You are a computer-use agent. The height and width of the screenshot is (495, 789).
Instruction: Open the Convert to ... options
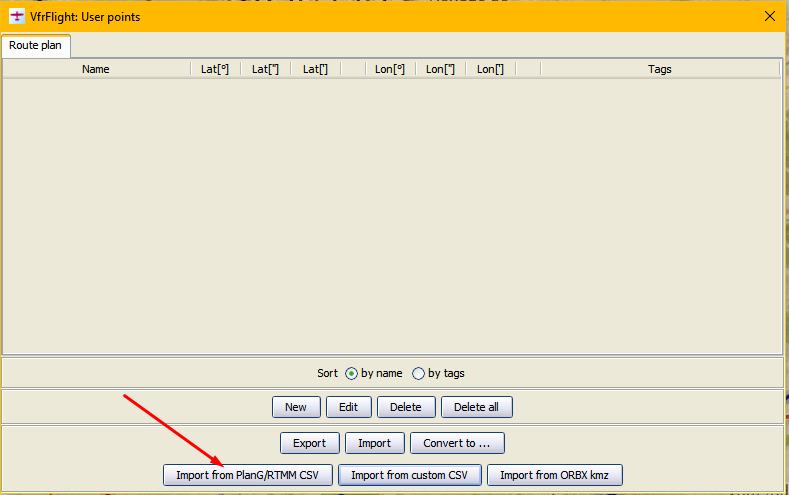tap(456, 443)
